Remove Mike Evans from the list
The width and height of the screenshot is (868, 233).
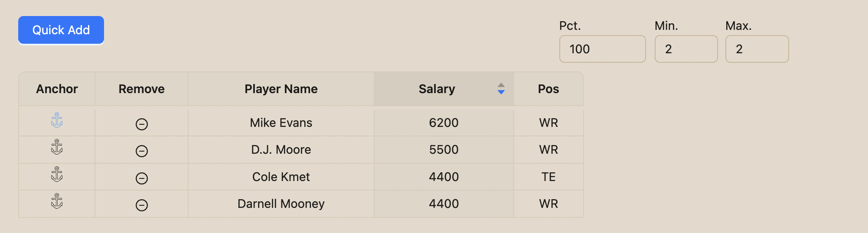point(142,124)
